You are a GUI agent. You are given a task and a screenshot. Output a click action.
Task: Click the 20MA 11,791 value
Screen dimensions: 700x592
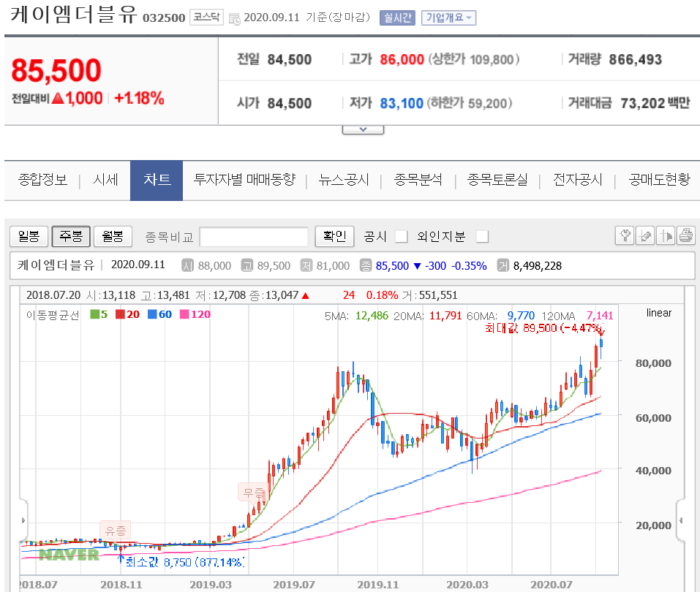[445, 316]
